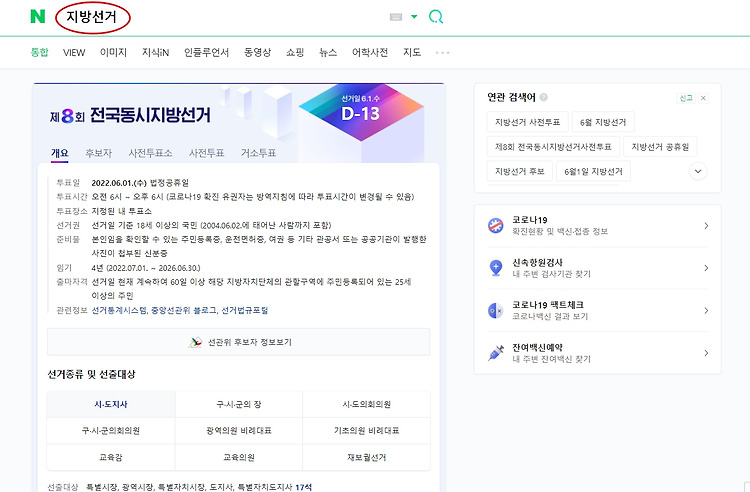Click the 지방선거 후보 related keyword

[519, 171]
